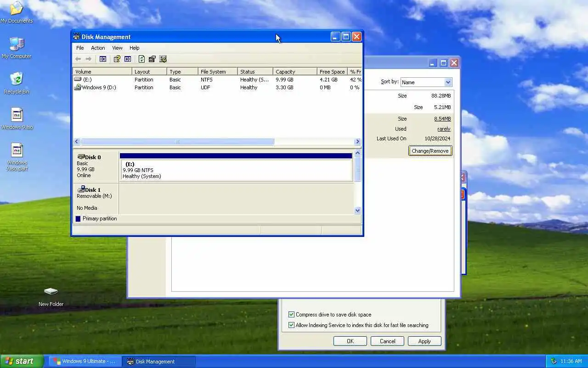Click the Help toolbar icon with question mark
Screen dimensions: 588x368
[117, 59]
